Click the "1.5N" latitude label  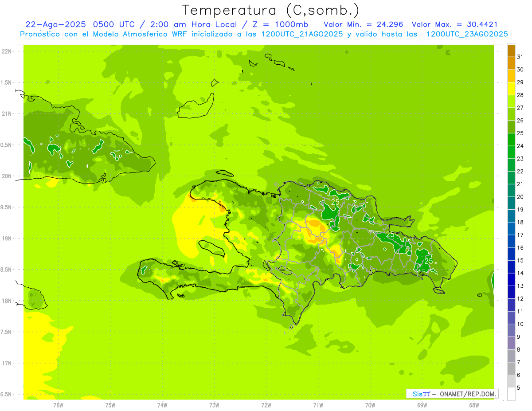[x=7, y=82]
